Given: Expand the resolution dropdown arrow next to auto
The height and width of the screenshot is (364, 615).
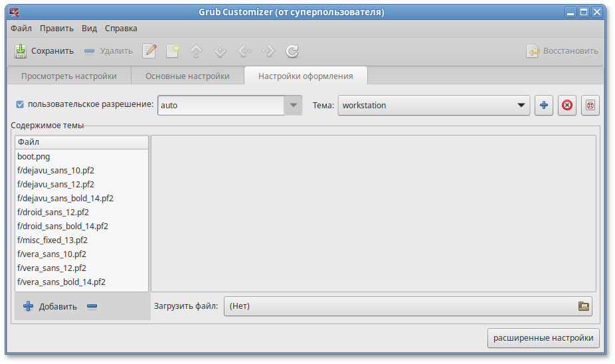Looking at the screenshot, I should [293, 105].
